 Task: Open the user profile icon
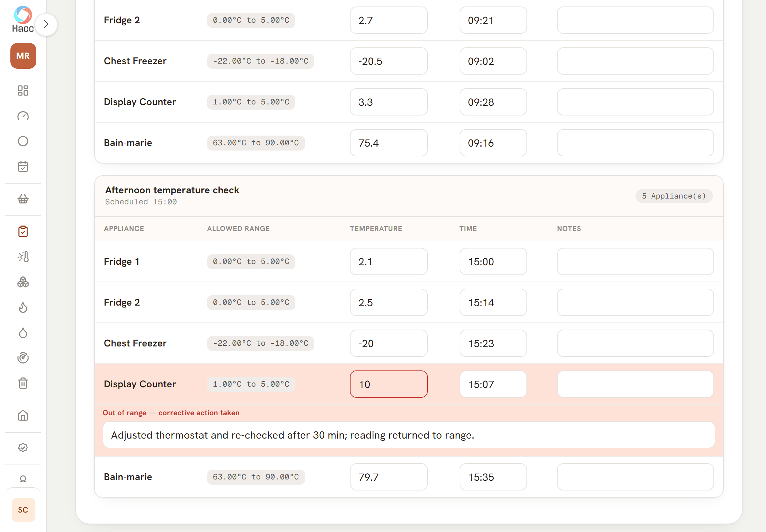(23, 479)
